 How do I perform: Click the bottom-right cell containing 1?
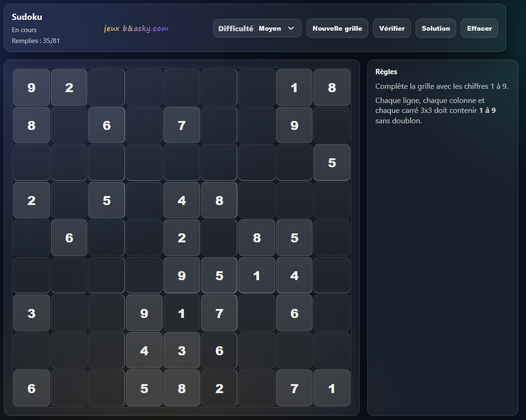coord(332,388)
